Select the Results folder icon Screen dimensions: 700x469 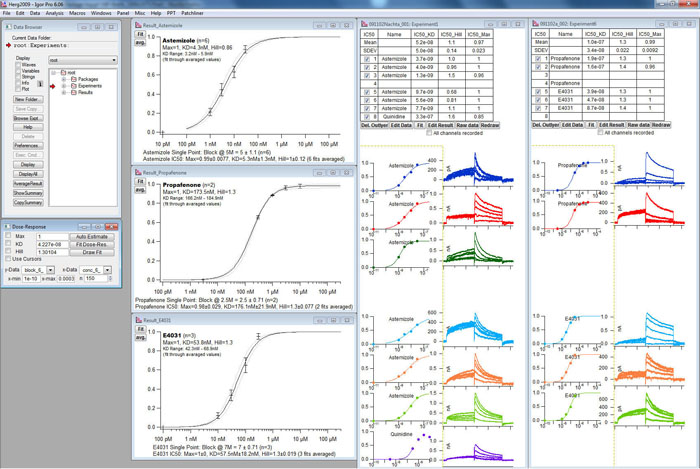click(74, 92)
